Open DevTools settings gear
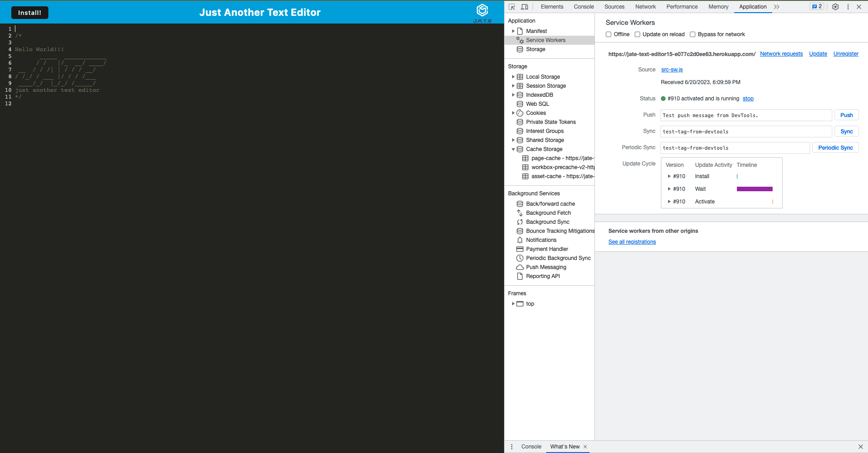Screen dimensions: 868x453 tap(835, 7)
